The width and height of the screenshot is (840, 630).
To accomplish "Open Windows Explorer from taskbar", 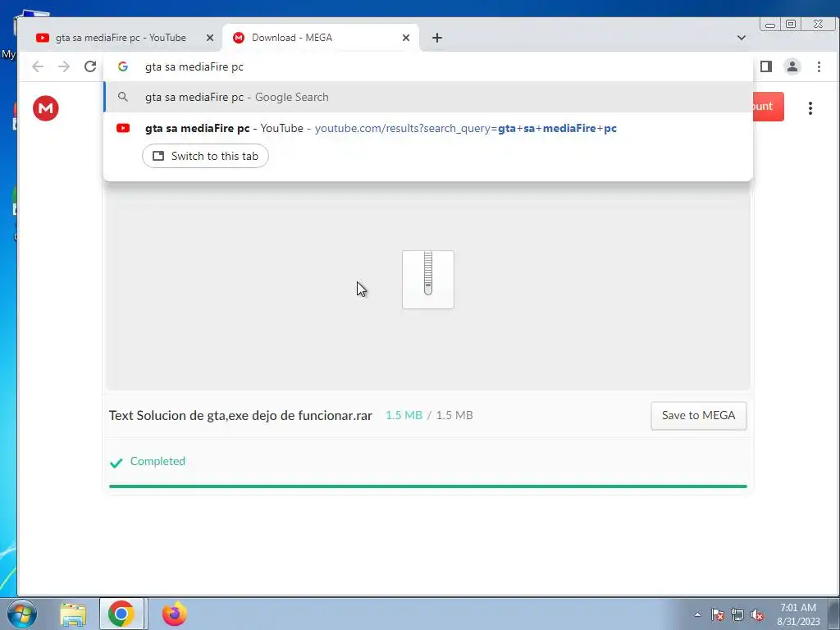I will 73,614.
